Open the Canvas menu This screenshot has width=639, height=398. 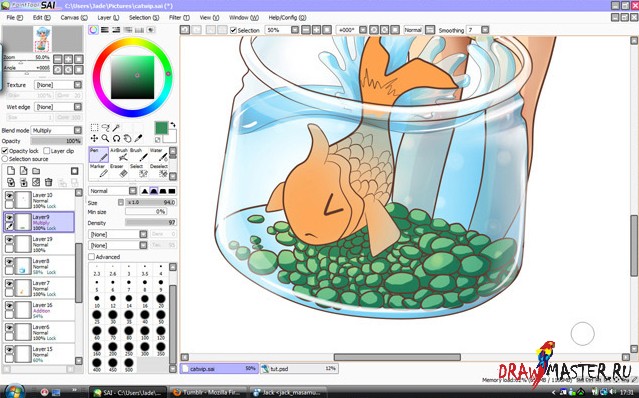point(74,18)
